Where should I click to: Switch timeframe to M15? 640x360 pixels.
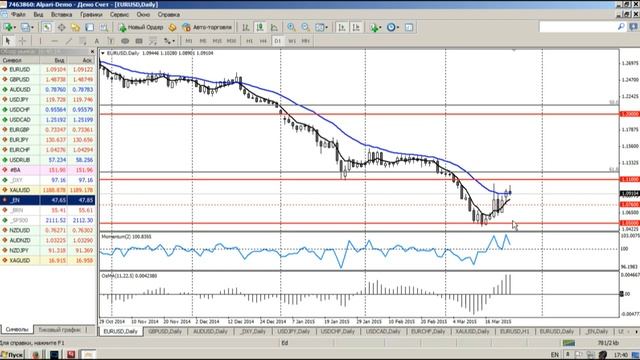tap(217, 41)
